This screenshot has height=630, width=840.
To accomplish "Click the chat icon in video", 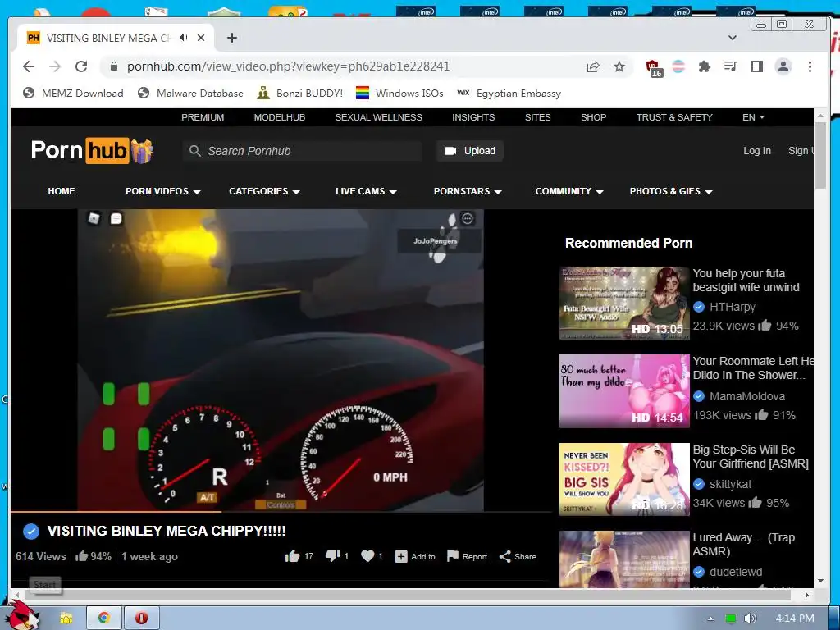I will tap(116, 218).
